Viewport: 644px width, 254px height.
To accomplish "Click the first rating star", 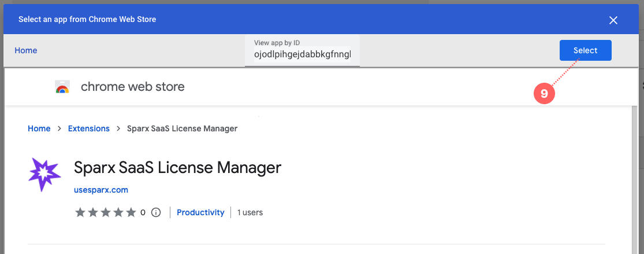I will (80, 212).
